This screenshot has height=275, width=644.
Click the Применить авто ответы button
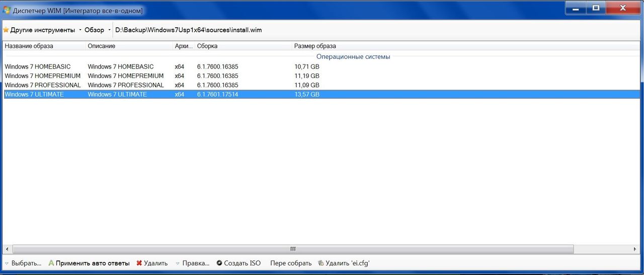click(x=92, y=263)
